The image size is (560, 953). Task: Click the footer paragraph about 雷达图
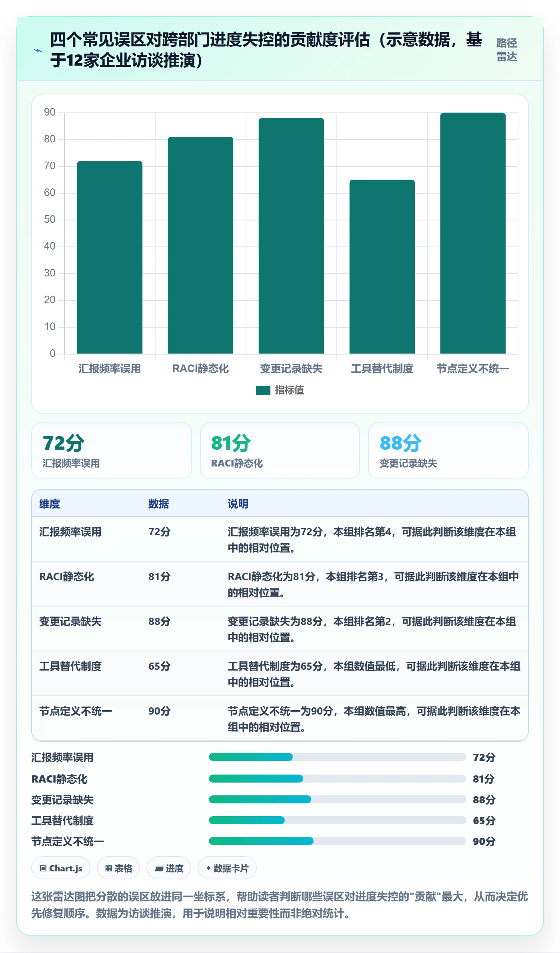pos(280,905)
